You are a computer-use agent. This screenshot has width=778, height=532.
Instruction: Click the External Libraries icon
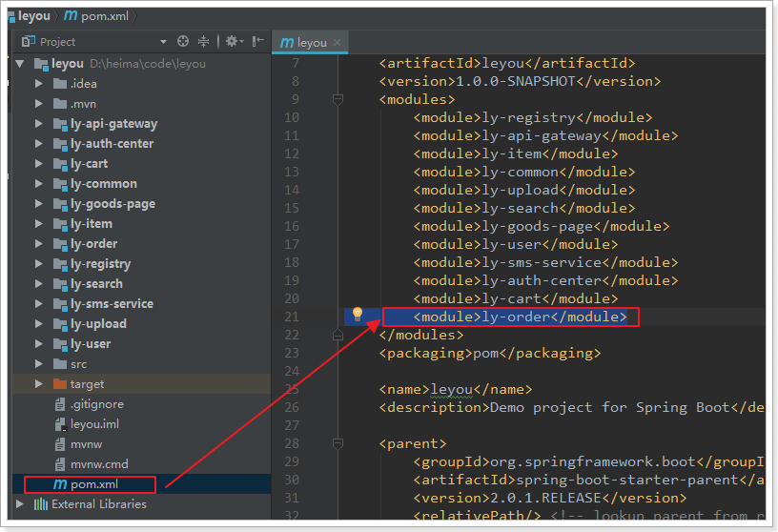click(41, 504)
